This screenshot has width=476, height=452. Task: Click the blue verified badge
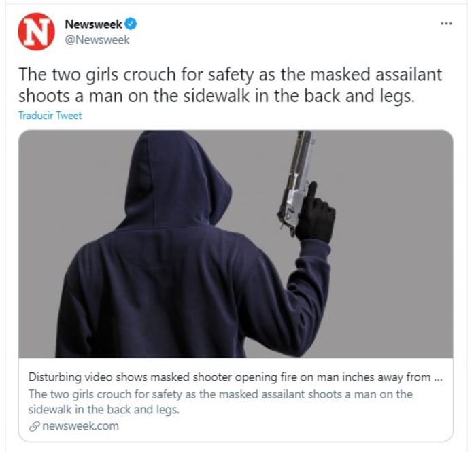[131, 24]
